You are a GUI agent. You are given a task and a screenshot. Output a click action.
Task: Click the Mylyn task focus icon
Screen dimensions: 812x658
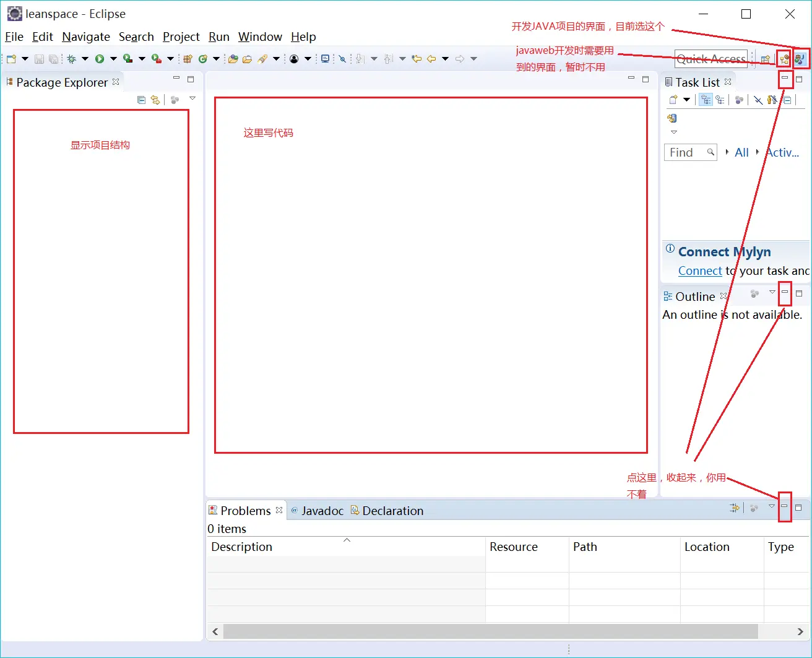294,59
